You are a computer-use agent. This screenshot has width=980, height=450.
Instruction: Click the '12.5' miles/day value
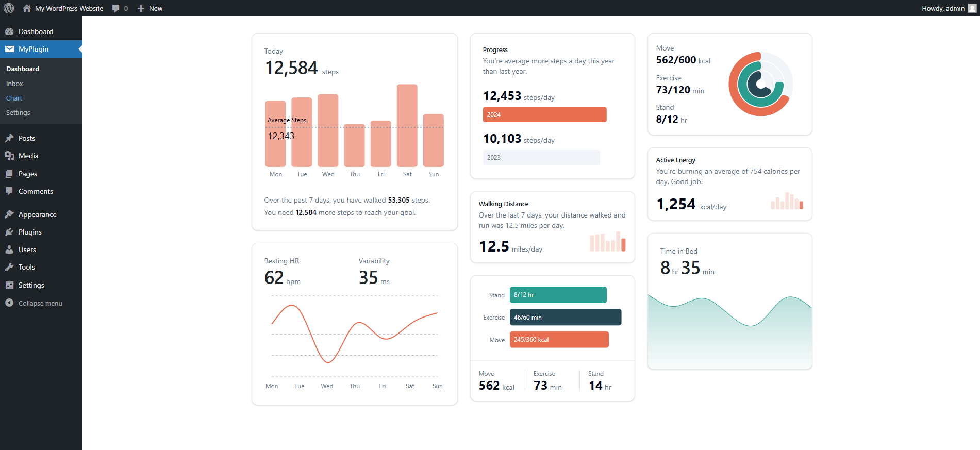tap(494, 246)
